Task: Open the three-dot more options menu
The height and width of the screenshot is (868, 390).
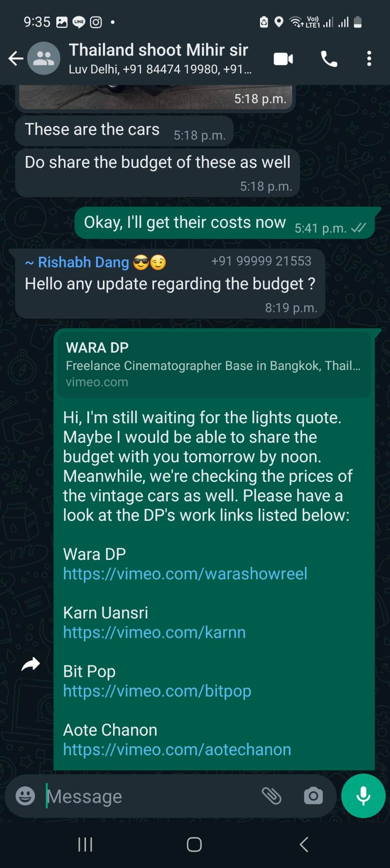Action: point(369,58)
